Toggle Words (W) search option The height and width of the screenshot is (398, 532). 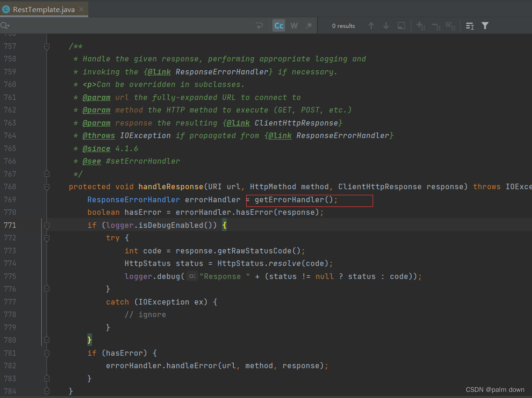(x=294, y=26)
